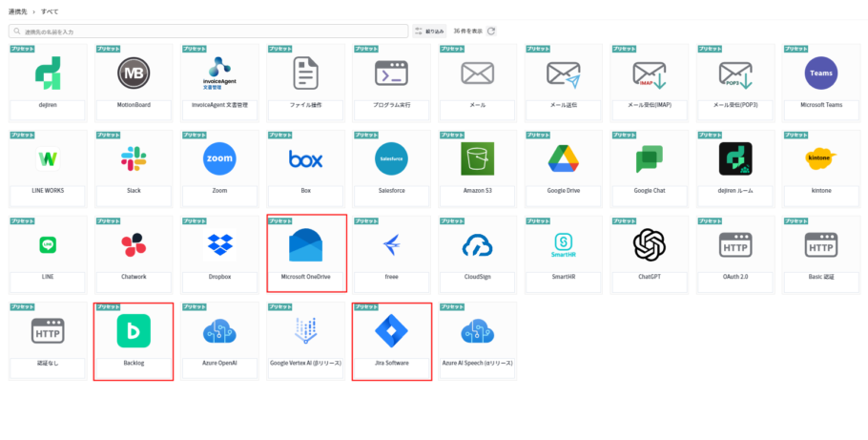Choose the invoiceAgent 文書管理 icon

(x=219, y=73)
